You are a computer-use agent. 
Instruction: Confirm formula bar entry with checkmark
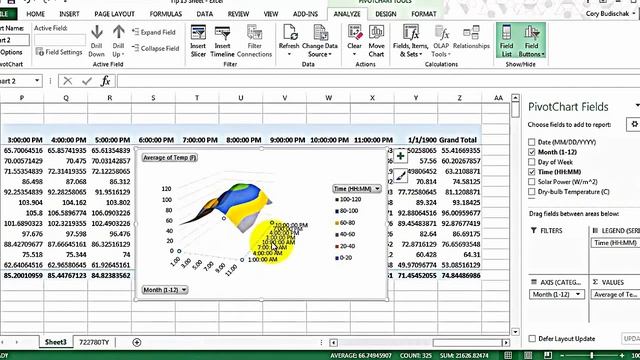point(87,81)
